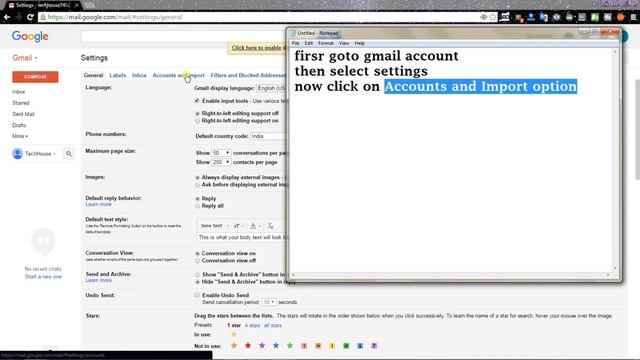Screen dimensions: 640x360
Task: Choose Reply as default behavior
Action: 198,199
